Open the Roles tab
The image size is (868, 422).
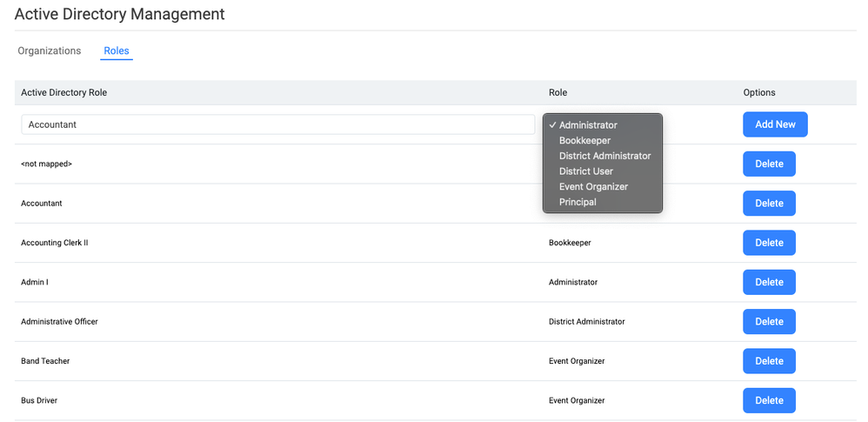(117, 51)
